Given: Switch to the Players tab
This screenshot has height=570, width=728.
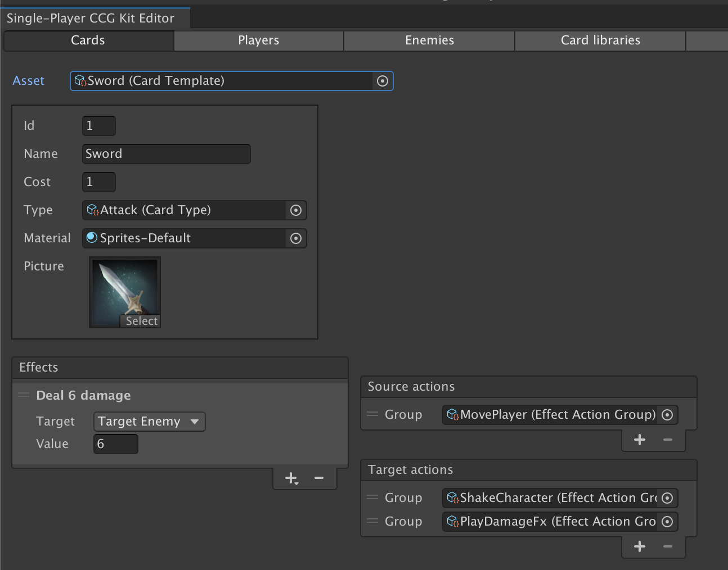Looking at the screenshot, I should point(258,40).
